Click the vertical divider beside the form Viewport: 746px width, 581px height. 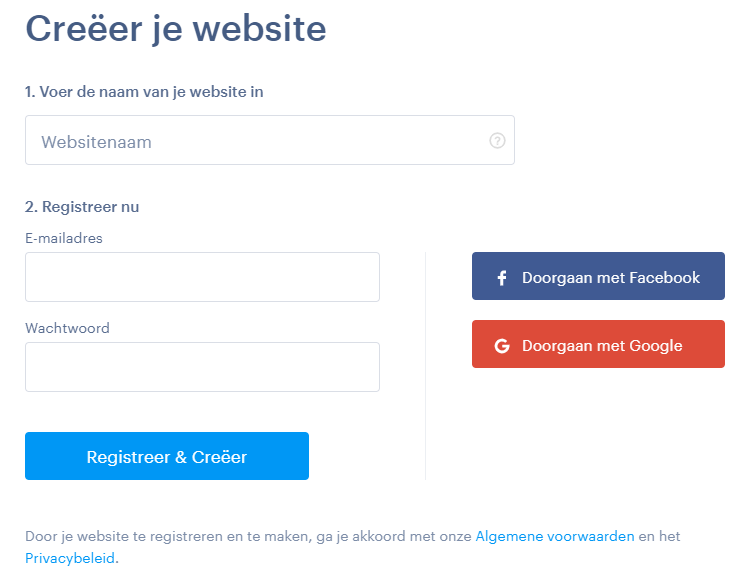(x=425, y=366)
